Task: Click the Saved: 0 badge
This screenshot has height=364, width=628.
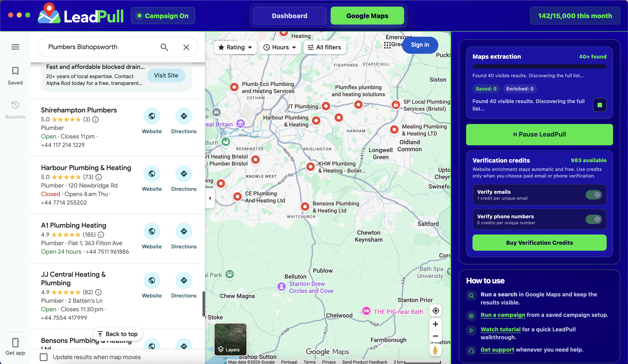Action: click(x=486, y=89)
